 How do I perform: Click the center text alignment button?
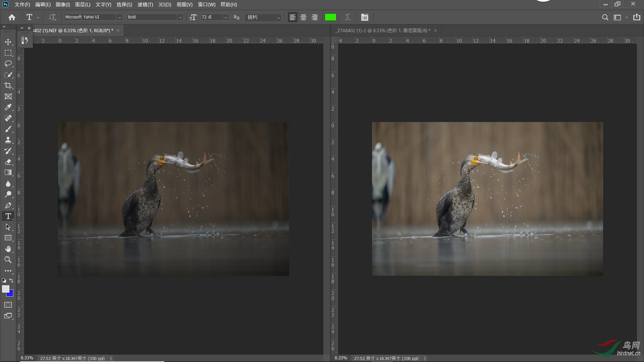point(303,17)
